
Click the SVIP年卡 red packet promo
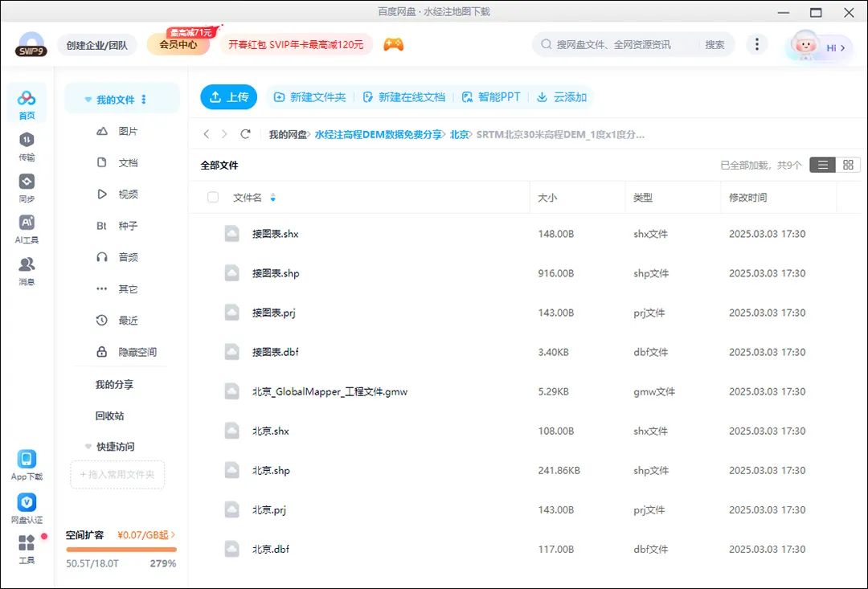(x=296, y=45)
